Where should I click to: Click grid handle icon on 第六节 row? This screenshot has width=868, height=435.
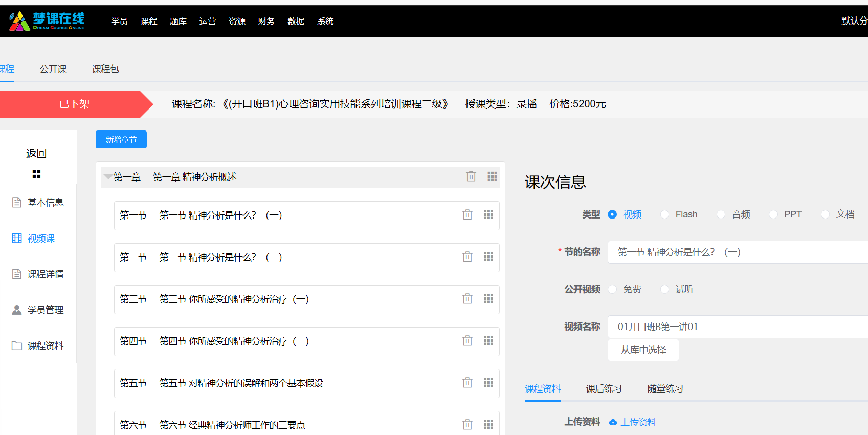point(488,425)
